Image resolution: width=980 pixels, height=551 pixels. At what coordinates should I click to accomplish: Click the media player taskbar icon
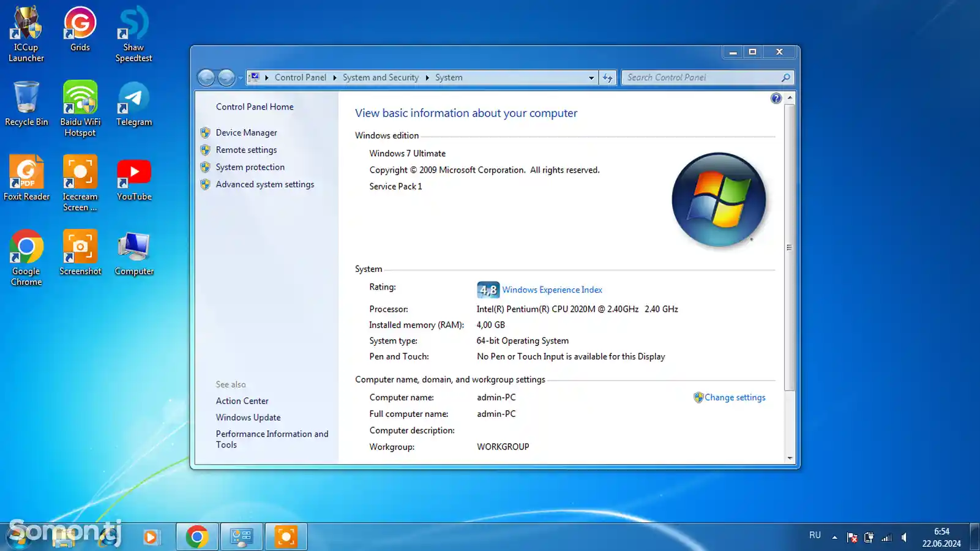coord(150,537)
